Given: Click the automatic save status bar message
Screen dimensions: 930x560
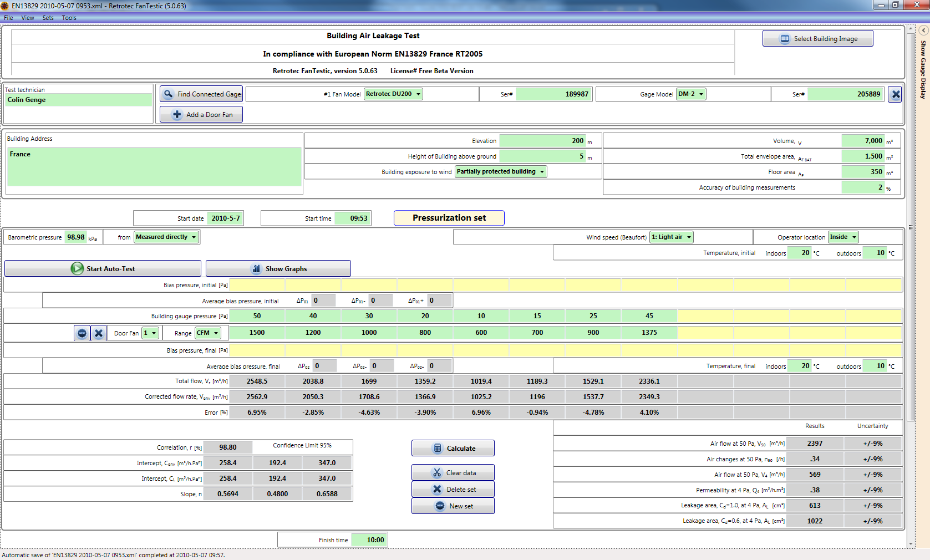Looking at the screenshot, I should point(113,555).
